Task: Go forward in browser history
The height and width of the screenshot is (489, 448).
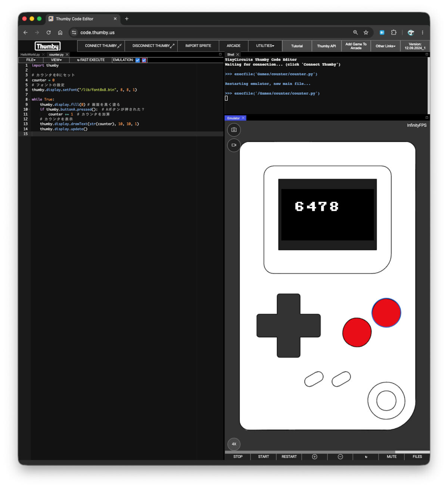Action: click(x=37, y=32)
